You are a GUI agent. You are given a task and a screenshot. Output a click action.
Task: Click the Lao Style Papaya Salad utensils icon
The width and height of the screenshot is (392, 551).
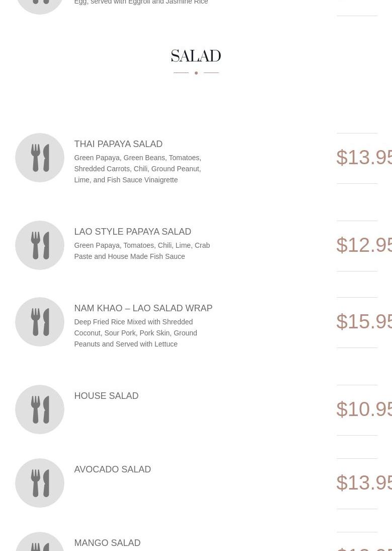point(40,245)
